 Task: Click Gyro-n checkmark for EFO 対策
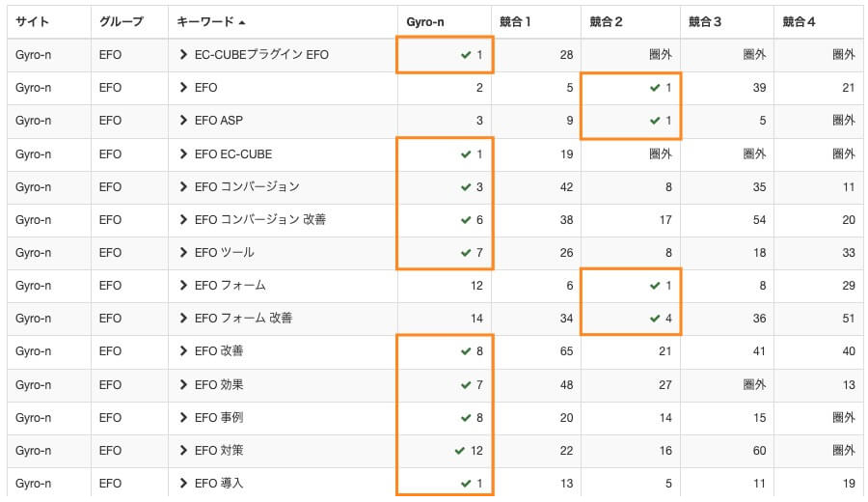pyautogui.click(x=459, y=451)
